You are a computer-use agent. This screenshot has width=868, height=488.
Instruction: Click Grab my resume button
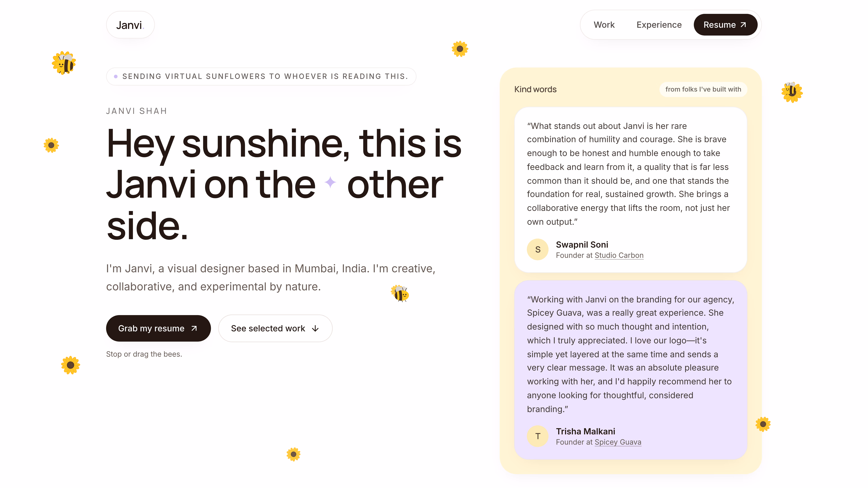coord(158,328)
